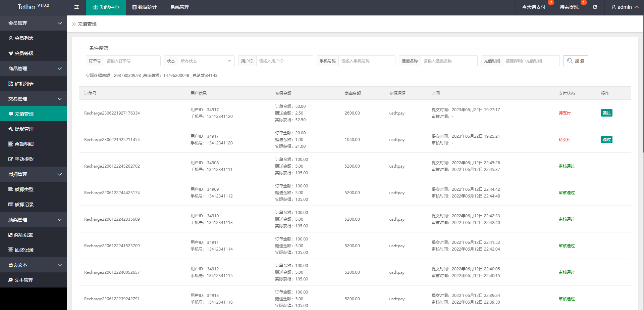Click fee amount 2600.00
Image resolution: width=644 pixels, height=310 pixels.
click(x=352, y=113)
